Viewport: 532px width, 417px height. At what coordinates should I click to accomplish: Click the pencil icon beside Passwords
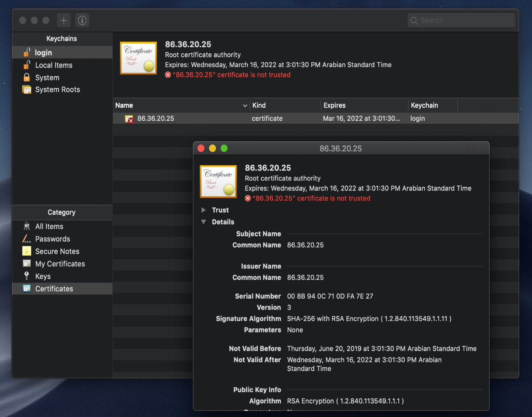tap(27, 239)
